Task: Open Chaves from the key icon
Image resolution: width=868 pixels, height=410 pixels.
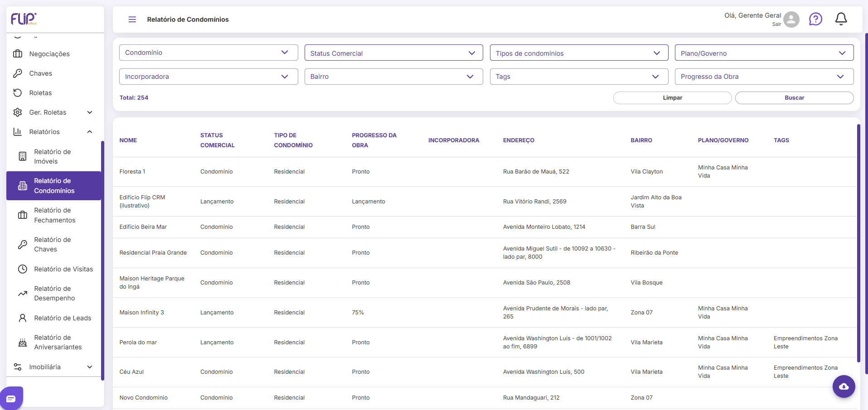Action: [40, 73]
